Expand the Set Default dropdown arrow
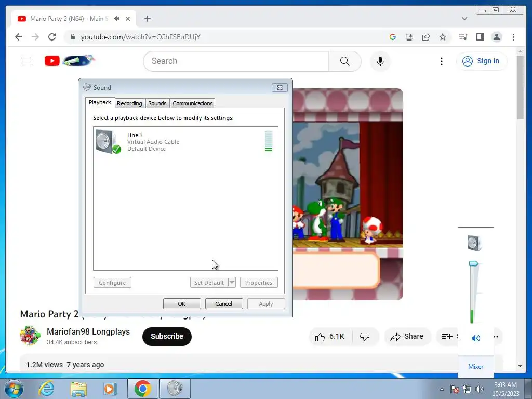This screenshot has width=532, height=399. point(232,283)
